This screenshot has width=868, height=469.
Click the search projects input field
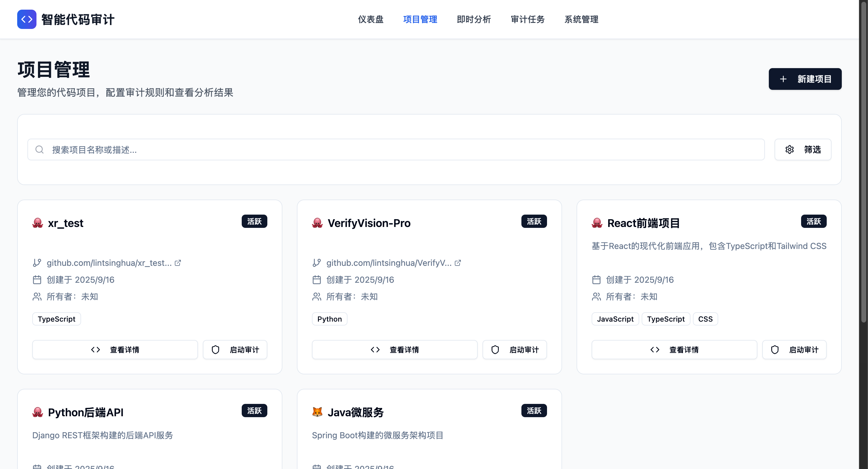pos(236,149)
